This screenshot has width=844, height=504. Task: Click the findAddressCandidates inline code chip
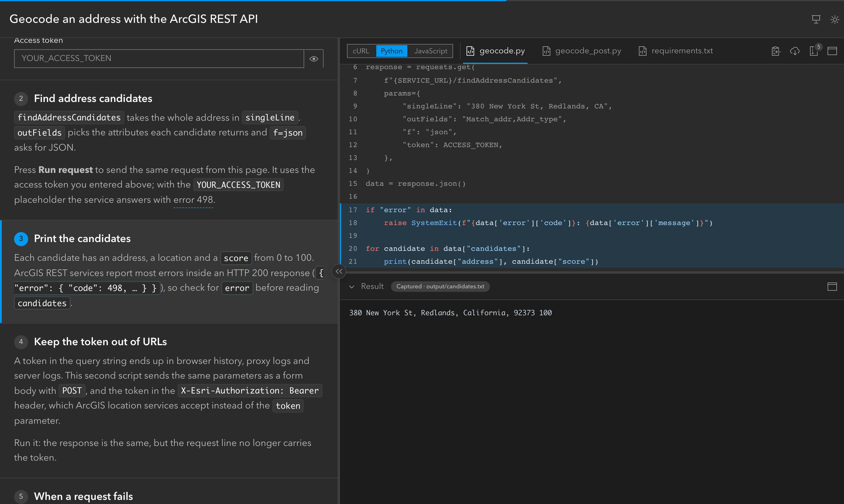coord(69,118)
